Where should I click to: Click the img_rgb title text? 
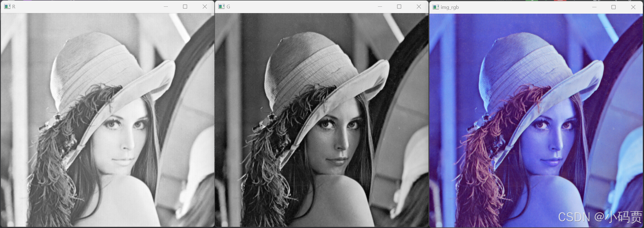coord(450,7)
